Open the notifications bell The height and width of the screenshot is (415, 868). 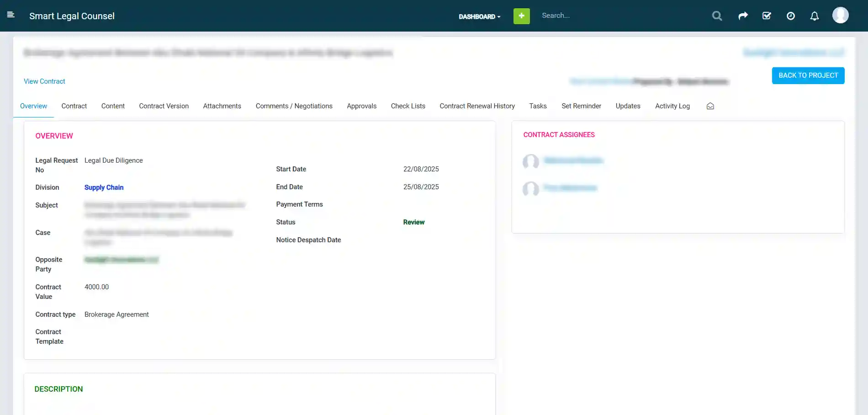pyautogui.click(x=814, y=16)
